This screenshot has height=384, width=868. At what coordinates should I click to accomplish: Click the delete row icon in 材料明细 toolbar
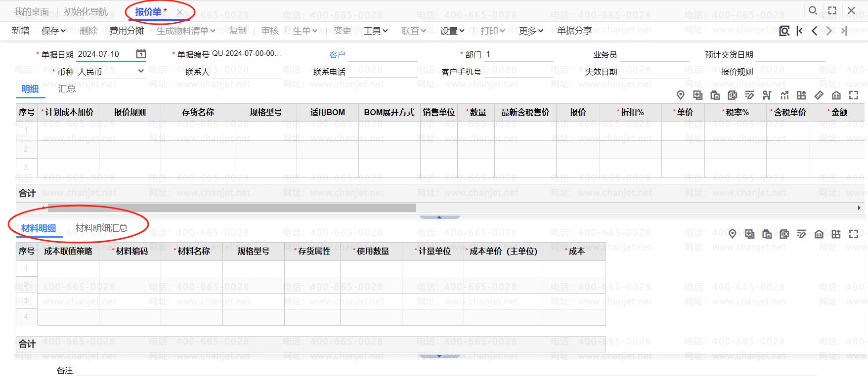coord(784,234)
